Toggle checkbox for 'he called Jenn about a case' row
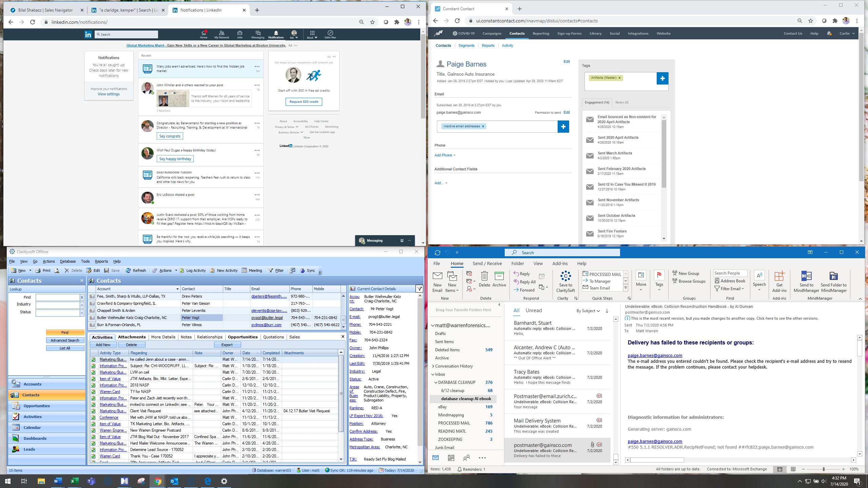 (x=93, y=359)
